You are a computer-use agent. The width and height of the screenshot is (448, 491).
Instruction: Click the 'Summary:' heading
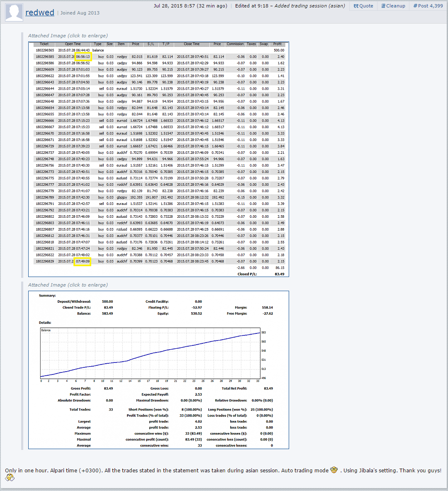point(47,296)
